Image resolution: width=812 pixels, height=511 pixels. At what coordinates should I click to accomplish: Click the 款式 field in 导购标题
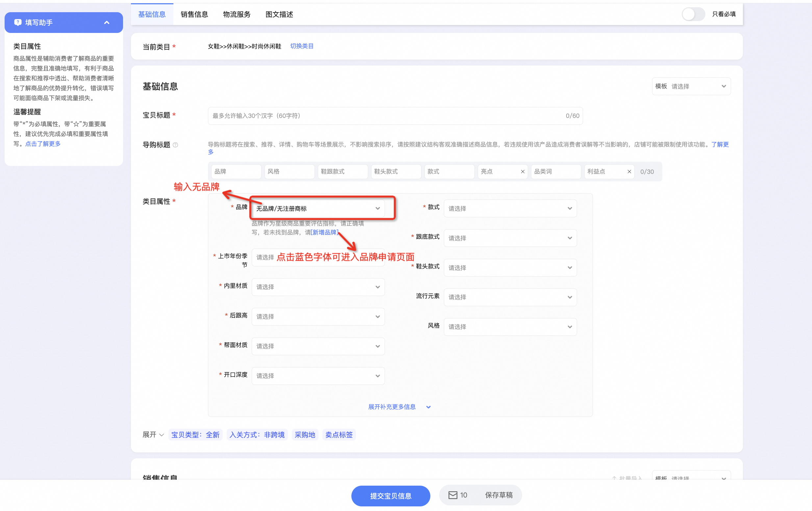pos(449,172)
